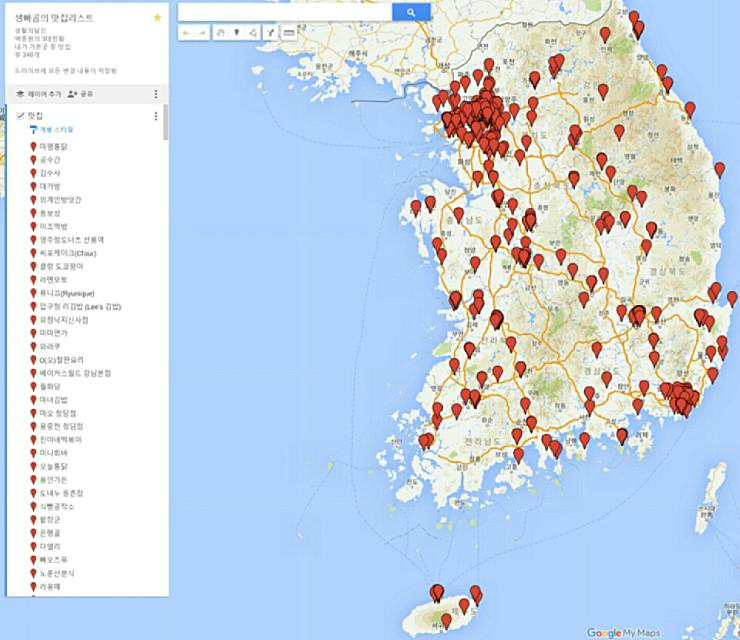Screen dimensions: 740x640
Task: Click the blue search button
Action: pyautogui.click(x=410, y=12)
